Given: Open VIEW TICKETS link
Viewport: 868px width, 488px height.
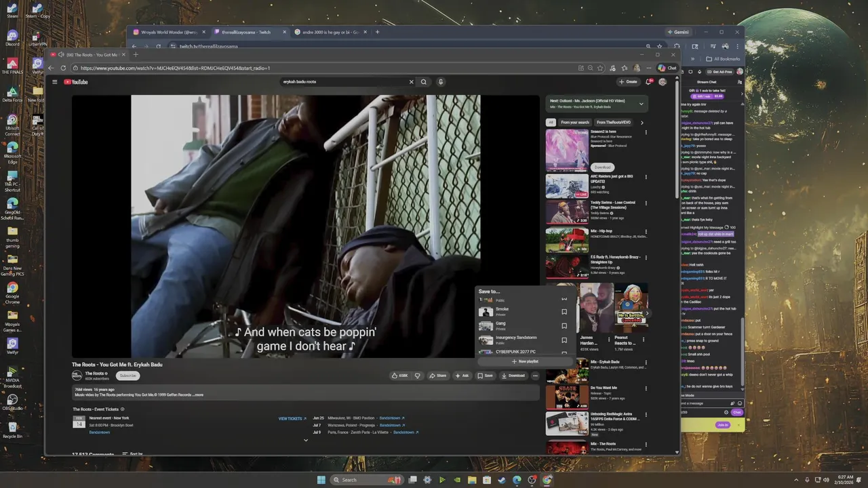Looking at the screenshot, I should click(x=292, y=418).
